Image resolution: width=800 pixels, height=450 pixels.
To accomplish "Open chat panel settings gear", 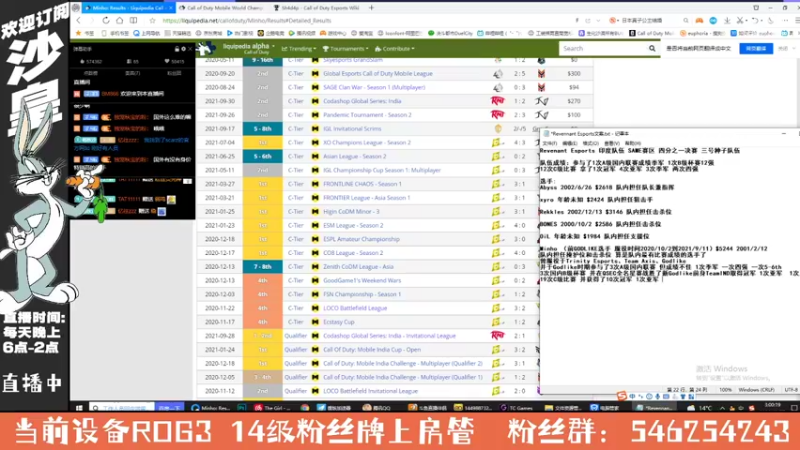I will point(183,49).
